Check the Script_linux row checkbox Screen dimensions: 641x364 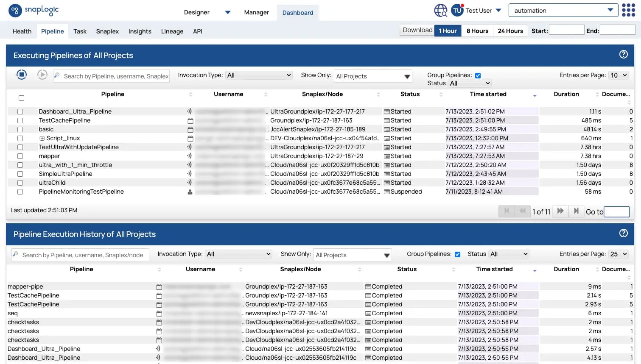coord(20,138)
